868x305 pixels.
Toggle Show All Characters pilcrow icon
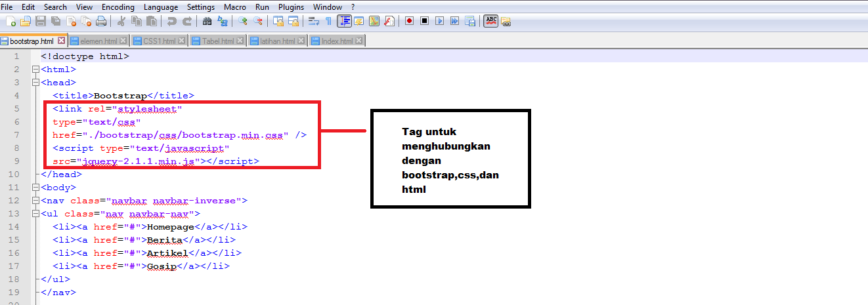tap(328, 21)
